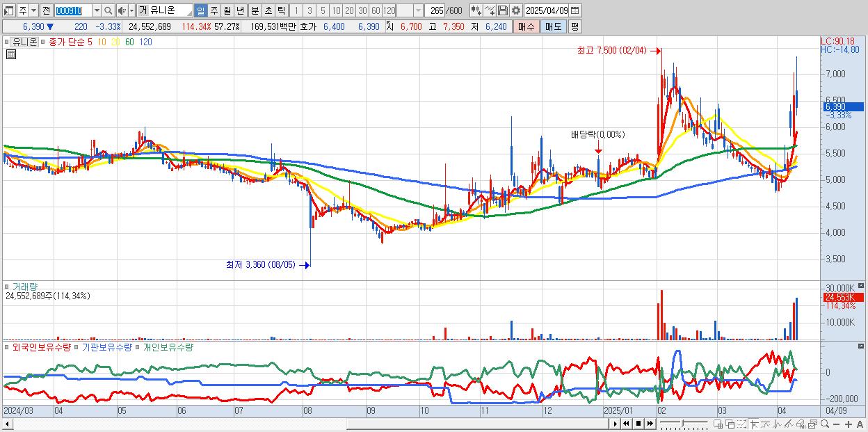Choose the 1 interval button
This screenshot has width=868, height=432.
tap(296, 10)
